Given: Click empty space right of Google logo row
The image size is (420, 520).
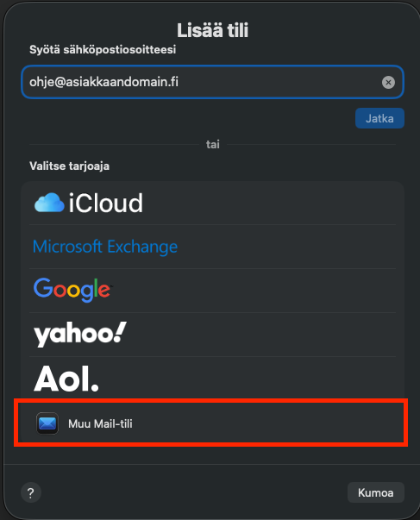Looking at the screenshot, I should (254, 291).
